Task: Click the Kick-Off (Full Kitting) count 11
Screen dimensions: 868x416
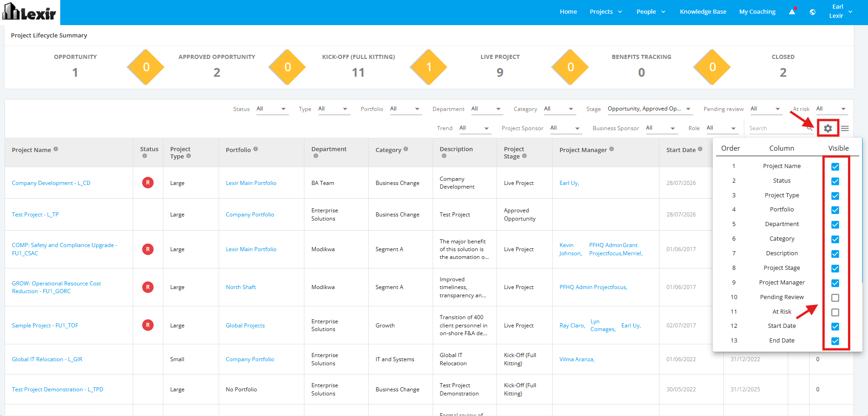Action: [358, 73]
